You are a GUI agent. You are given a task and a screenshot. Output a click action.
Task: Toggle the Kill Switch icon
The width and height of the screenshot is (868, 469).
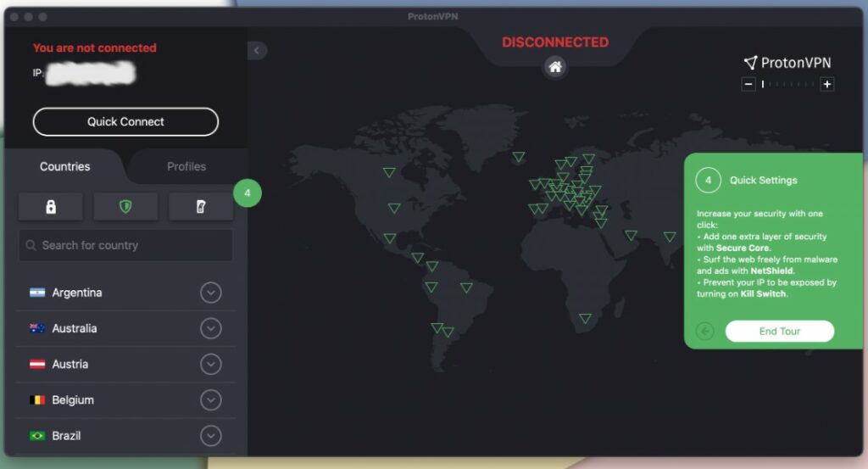click(201, 207)
